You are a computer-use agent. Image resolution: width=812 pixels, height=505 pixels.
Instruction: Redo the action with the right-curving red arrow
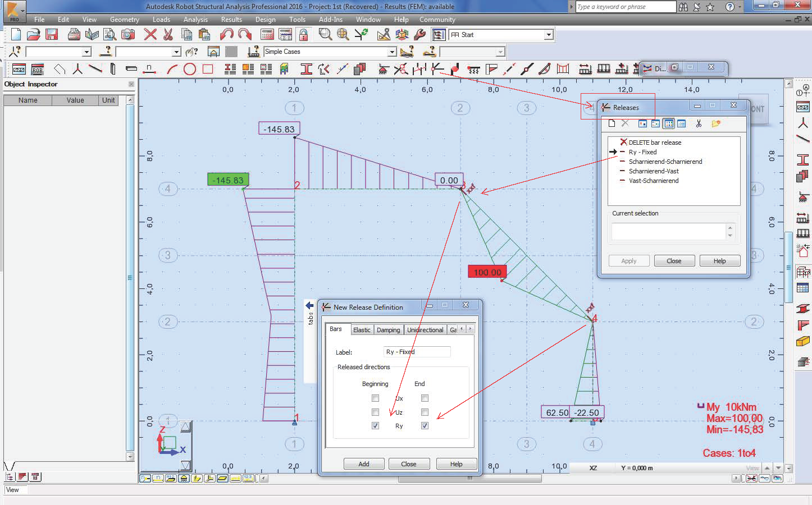click(245, 35)
